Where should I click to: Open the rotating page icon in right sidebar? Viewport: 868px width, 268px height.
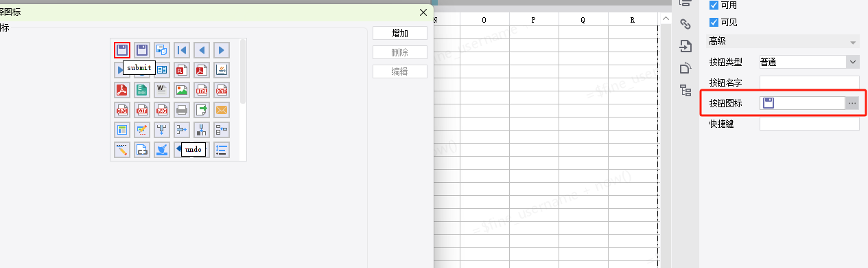pyautogui.click(x=685, y=68)
